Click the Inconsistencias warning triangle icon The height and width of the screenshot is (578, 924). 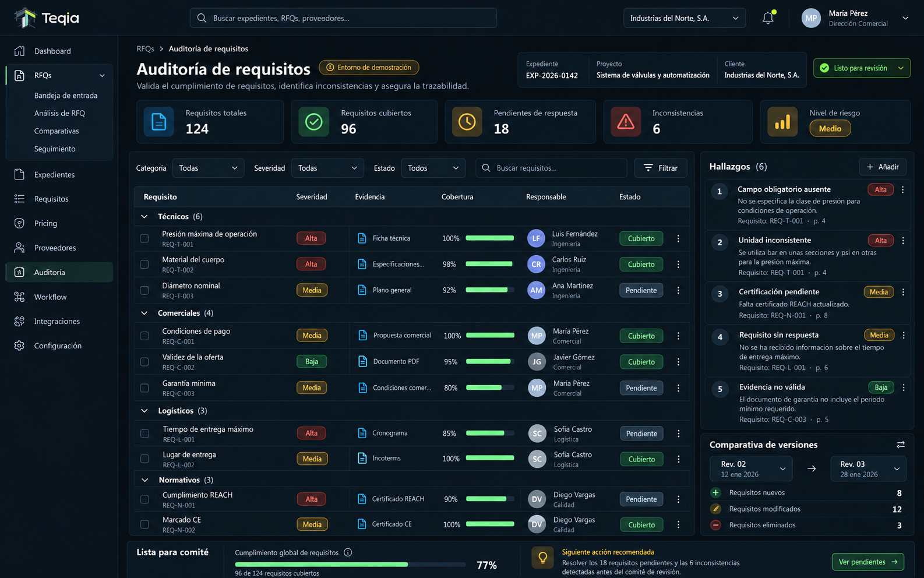pyautogui.click(x=625, y=122)
